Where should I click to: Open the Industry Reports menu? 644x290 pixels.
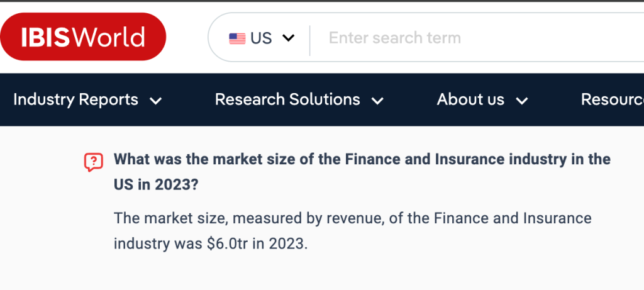[x=75, y=99]
